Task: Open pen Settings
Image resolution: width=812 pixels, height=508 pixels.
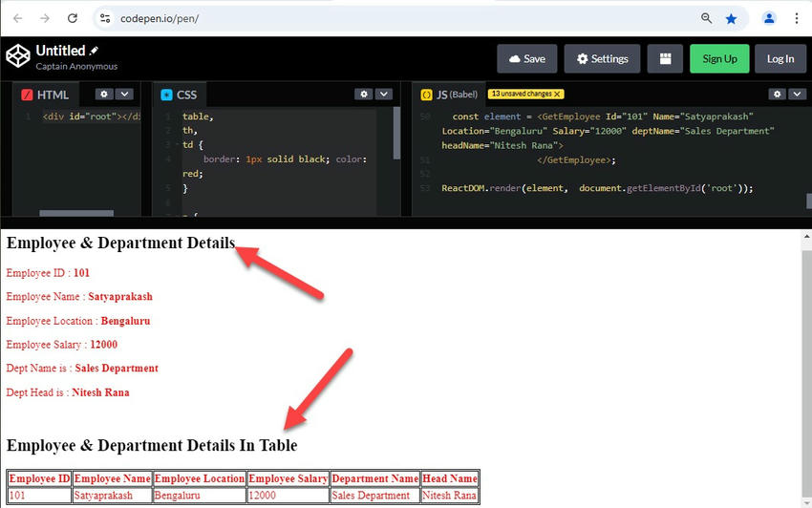Action: 602,58
